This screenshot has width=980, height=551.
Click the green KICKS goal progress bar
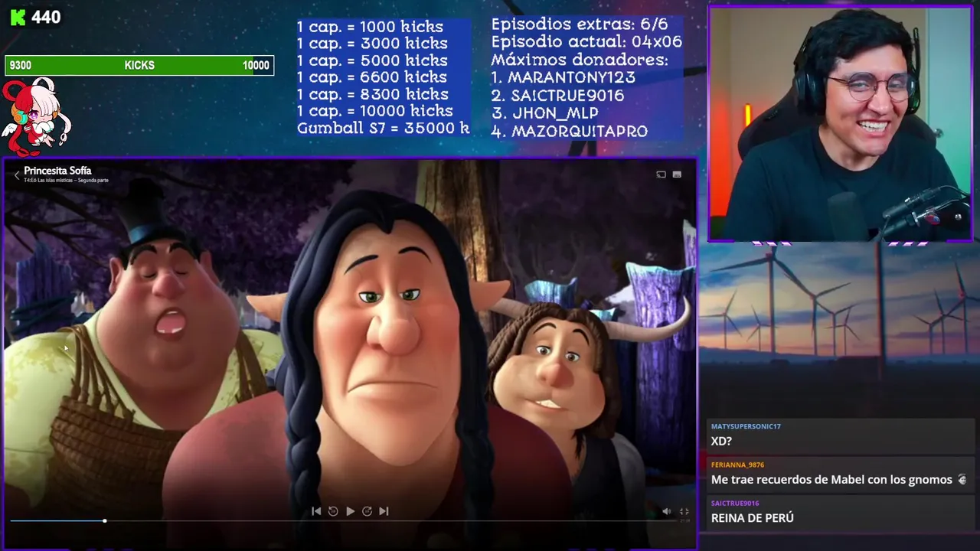pyautogui.click(x=139, y=65)
